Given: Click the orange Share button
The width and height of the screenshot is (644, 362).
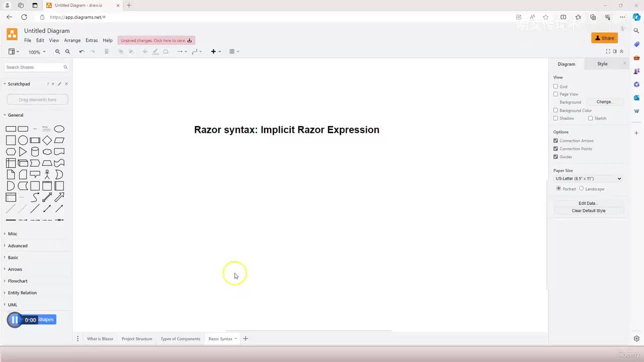Looking at the screenshot, I should 605,38.
